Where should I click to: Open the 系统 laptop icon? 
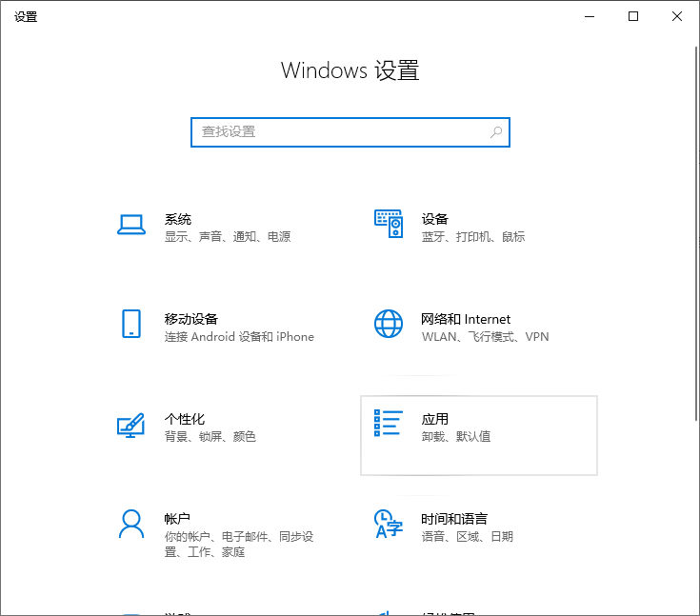131,225
